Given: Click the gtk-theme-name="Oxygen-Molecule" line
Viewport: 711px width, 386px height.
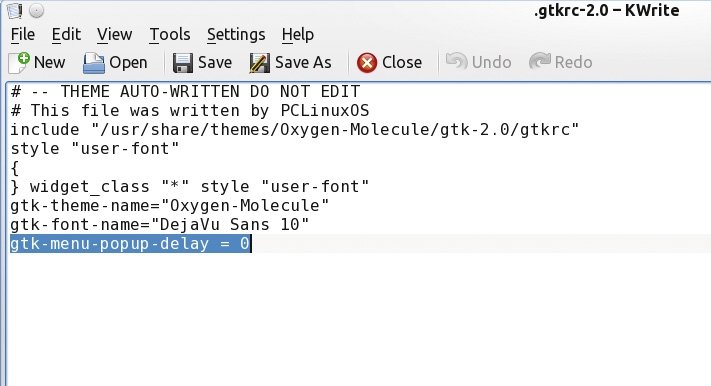Looking at the screenshot, I should coord(170,206).
